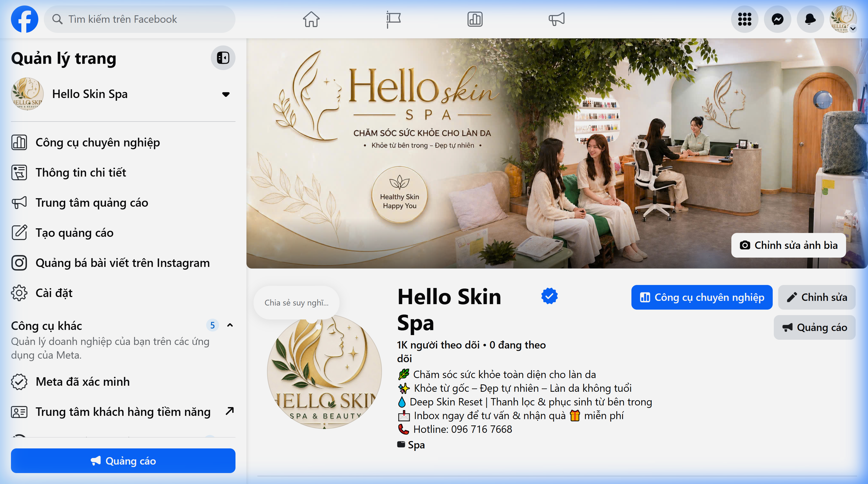Open Messenger

[777, 19]
